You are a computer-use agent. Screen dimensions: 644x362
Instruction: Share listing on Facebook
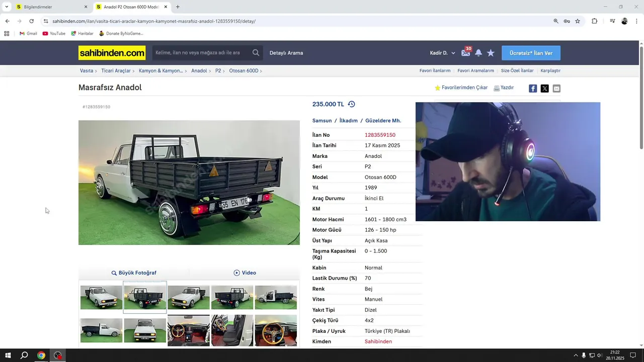click(533, 88)
